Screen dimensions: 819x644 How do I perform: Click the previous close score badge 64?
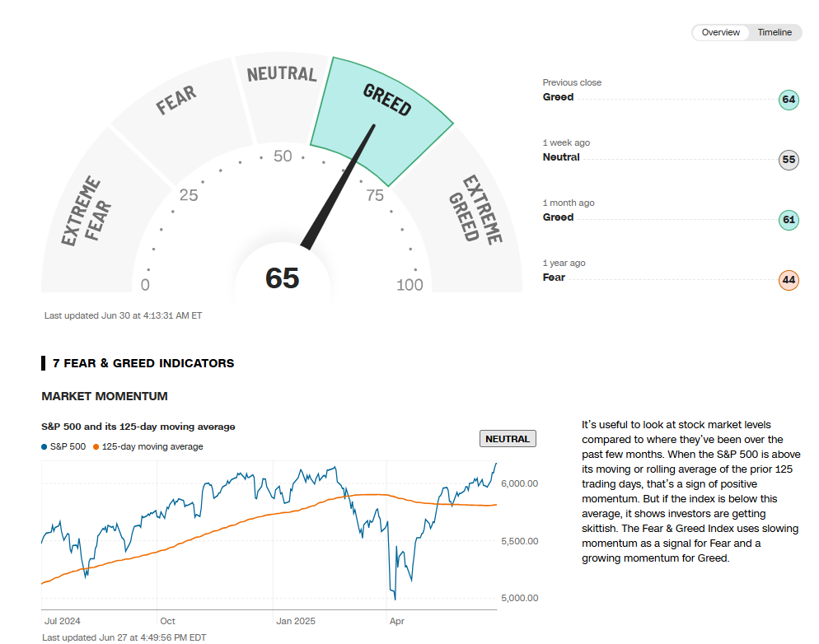(789, 100)
